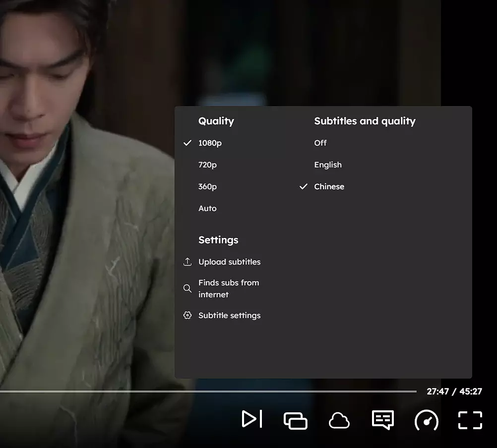497x448 pixels.
Task: Select 1080p video quality
Action: coord(210,143)
